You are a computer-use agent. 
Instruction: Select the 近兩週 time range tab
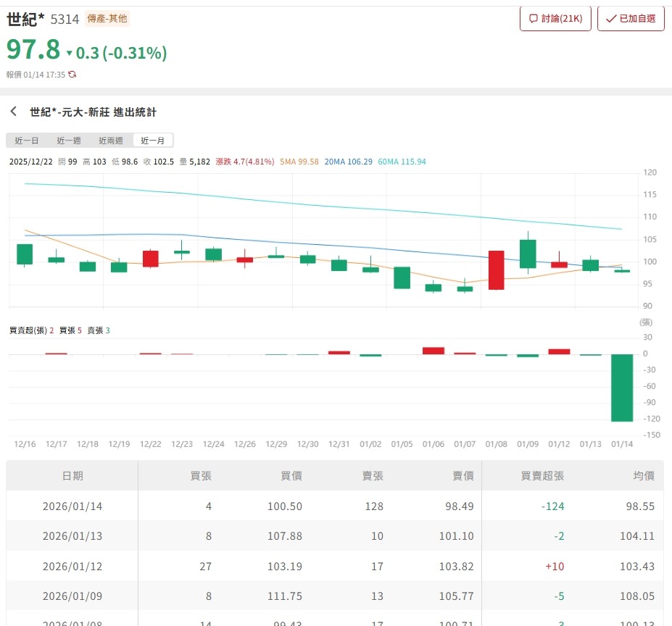(111, 141)
